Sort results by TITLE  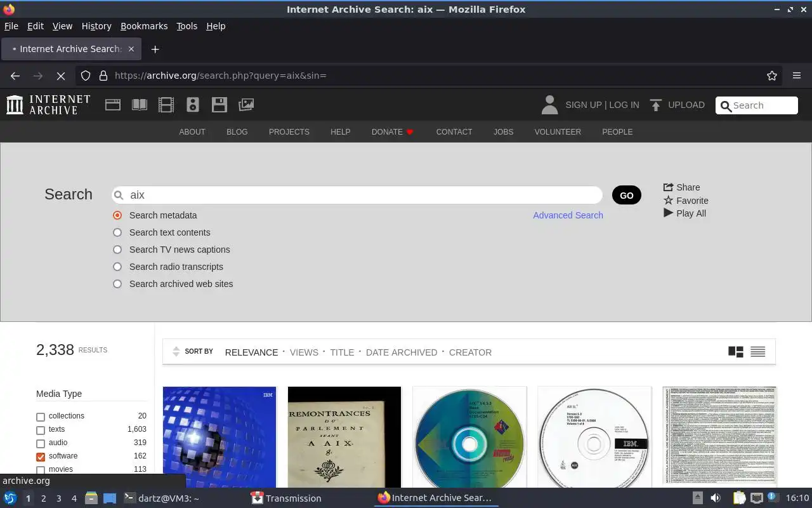342,352
